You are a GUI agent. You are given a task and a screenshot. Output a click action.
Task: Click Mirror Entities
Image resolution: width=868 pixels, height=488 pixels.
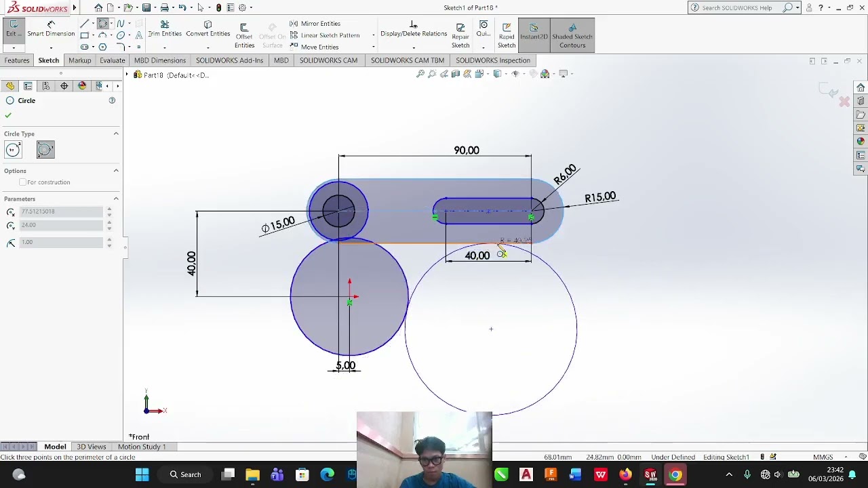[315, 24]
